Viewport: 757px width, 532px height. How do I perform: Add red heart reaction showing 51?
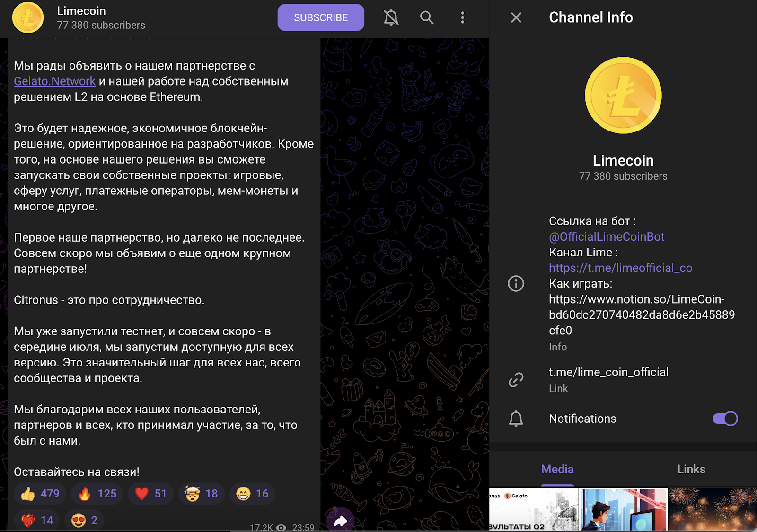click(x=150, y=494)
